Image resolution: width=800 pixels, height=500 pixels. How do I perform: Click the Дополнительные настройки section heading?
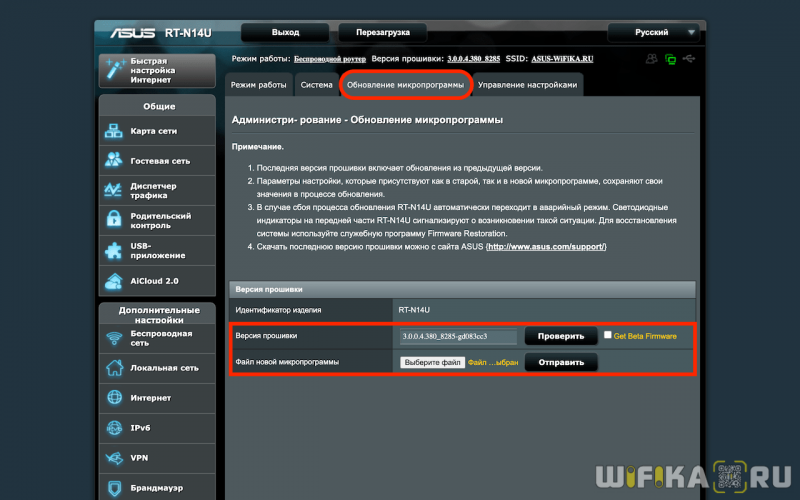159,315
